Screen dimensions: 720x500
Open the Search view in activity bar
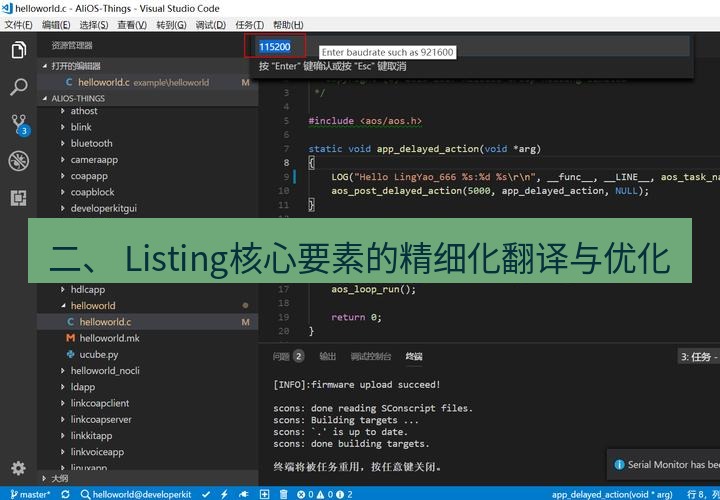pyautogui.click(x=18, y=86)
